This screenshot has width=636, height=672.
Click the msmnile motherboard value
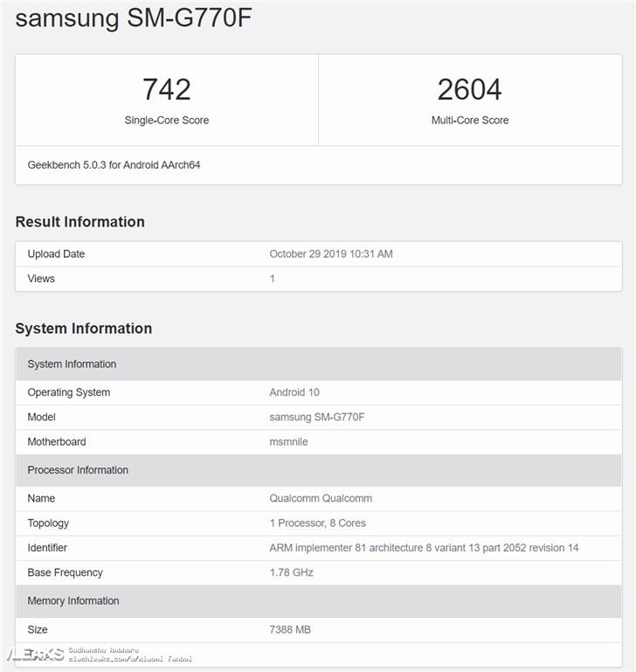[x=288, y=442]
